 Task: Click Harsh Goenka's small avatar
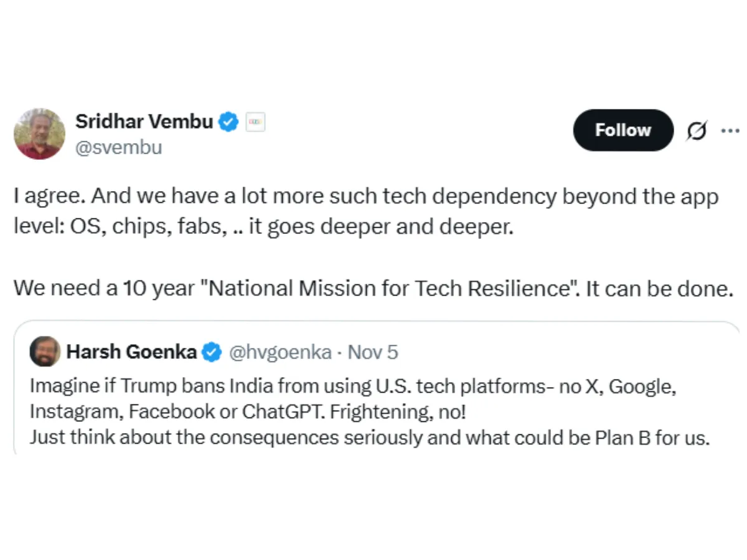coord(45,352)
